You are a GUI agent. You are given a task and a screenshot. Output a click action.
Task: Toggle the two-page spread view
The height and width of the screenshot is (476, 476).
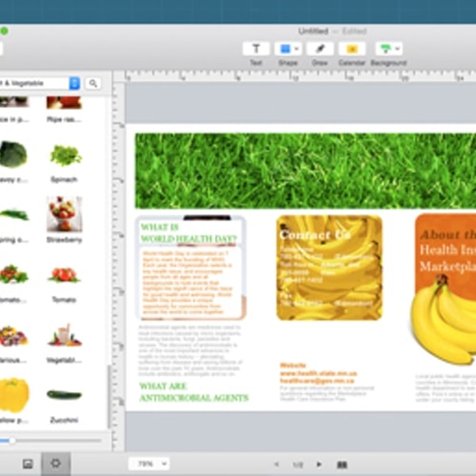(342, 464)
